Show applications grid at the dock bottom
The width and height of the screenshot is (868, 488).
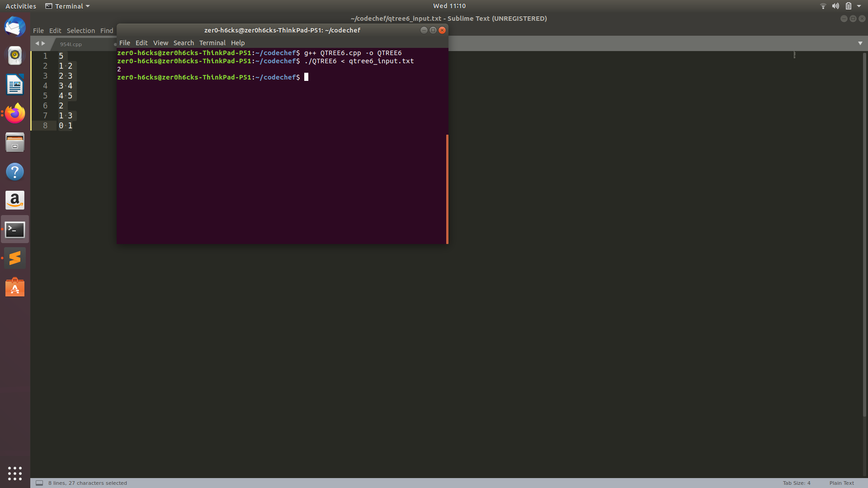[15, 473]
